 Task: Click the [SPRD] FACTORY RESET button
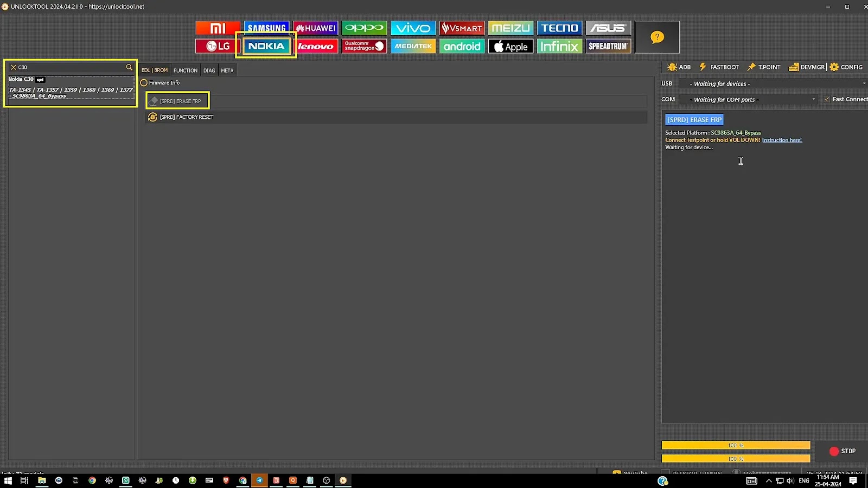[x=396, y=117]
